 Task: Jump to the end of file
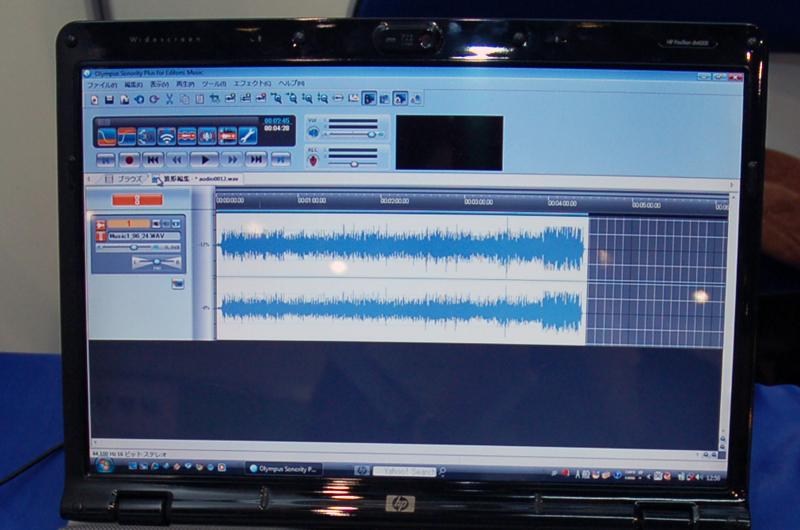(280, 159)
